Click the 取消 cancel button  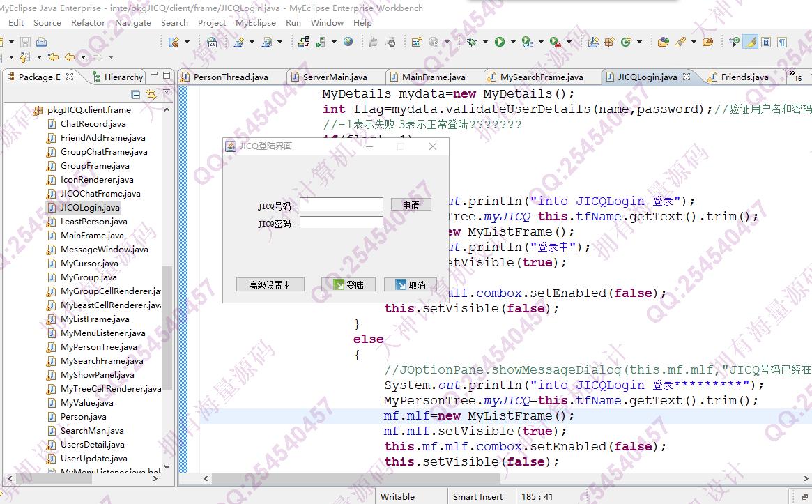click(x=410, y=285)
